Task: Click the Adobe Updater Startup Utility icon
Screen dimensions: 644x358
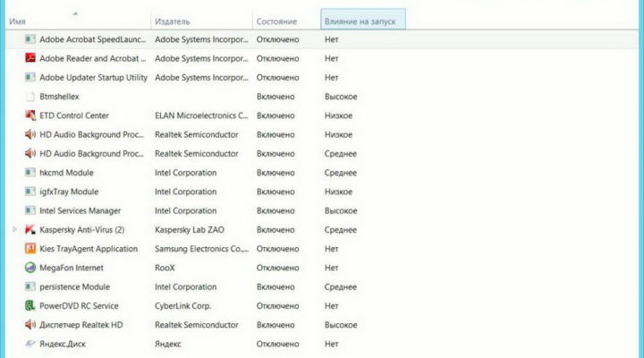Action: pos(30,77)
